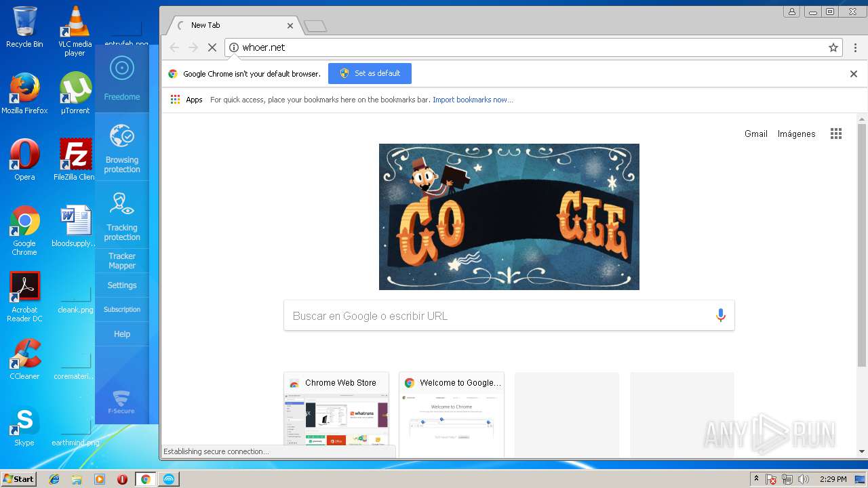Click the whoer.net address bar

point(533,47)
